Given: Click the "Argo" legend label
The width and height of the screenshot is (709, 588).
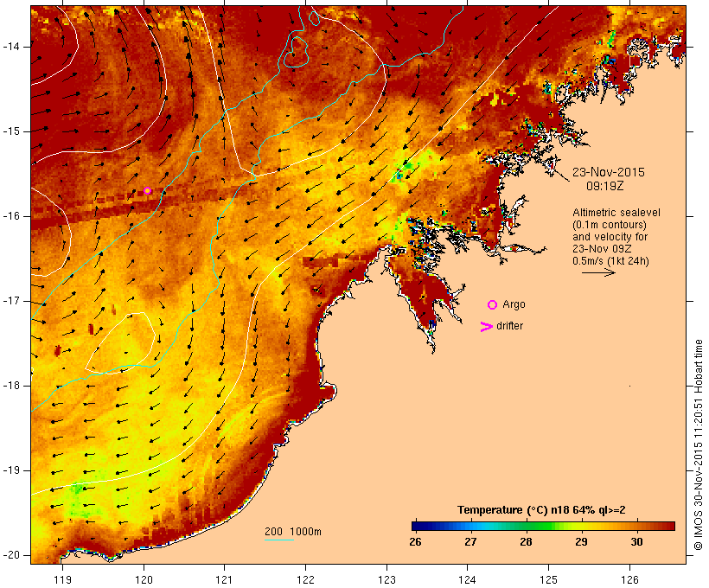Looking at the screenshot, I should point(514,304).
